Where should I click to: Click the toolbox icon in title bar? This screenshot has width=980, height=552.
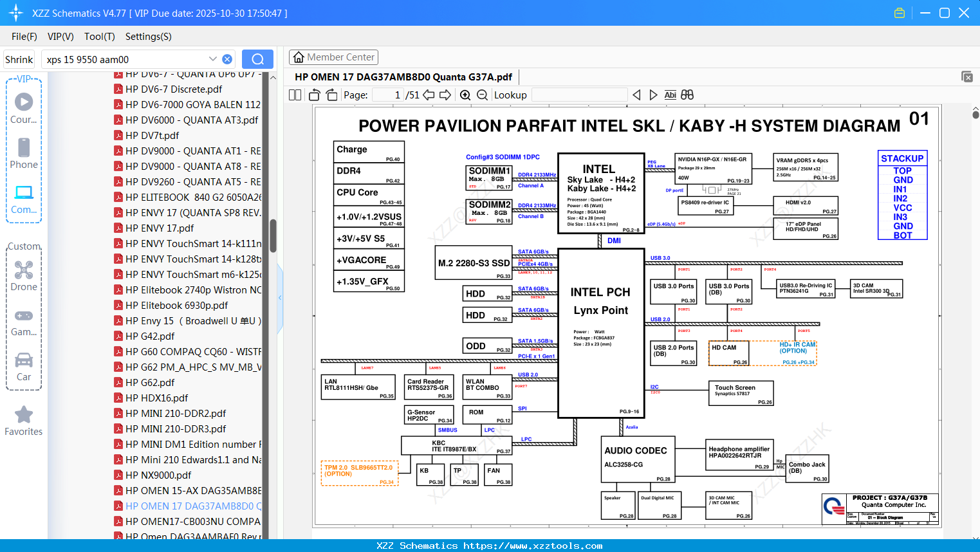click(x=900, y=13)
